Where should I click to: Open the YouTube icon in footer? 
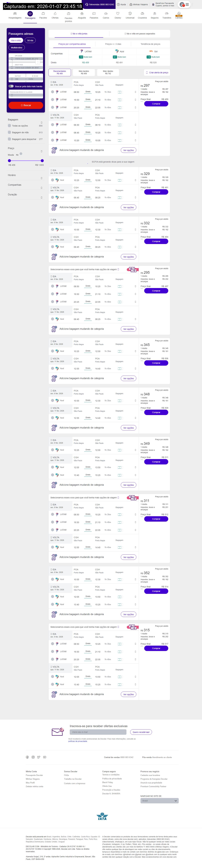(x=44, y=757)
